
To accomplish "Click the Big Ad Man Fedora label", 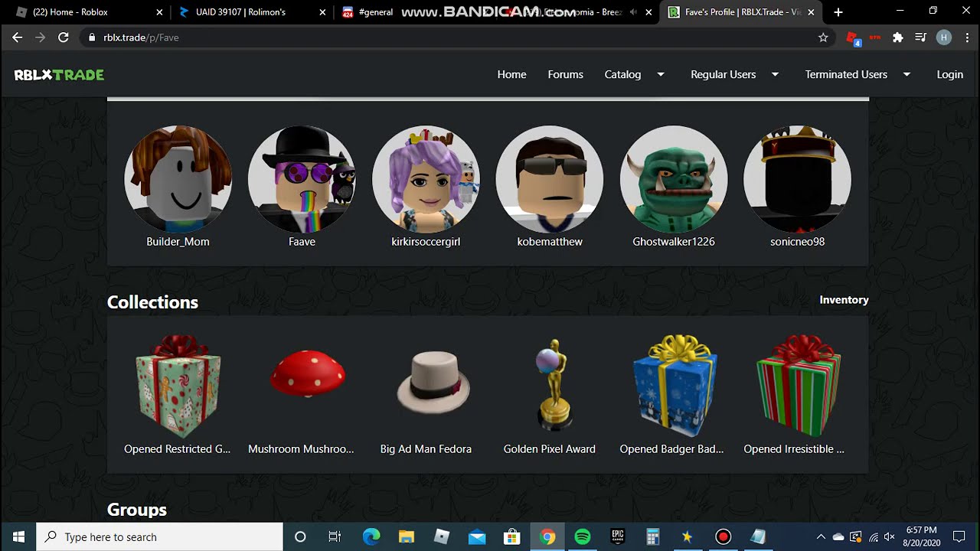I will (426, 449).
